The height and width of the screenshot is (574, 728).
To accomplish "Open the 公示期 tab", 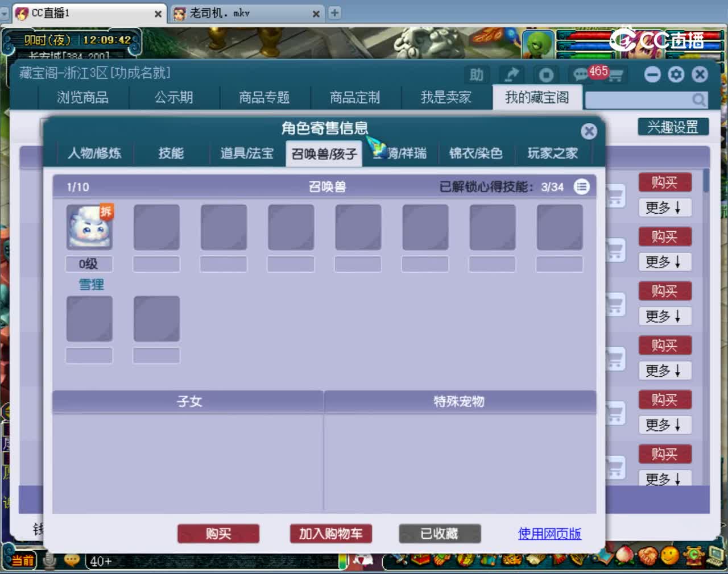I will 174,97.
